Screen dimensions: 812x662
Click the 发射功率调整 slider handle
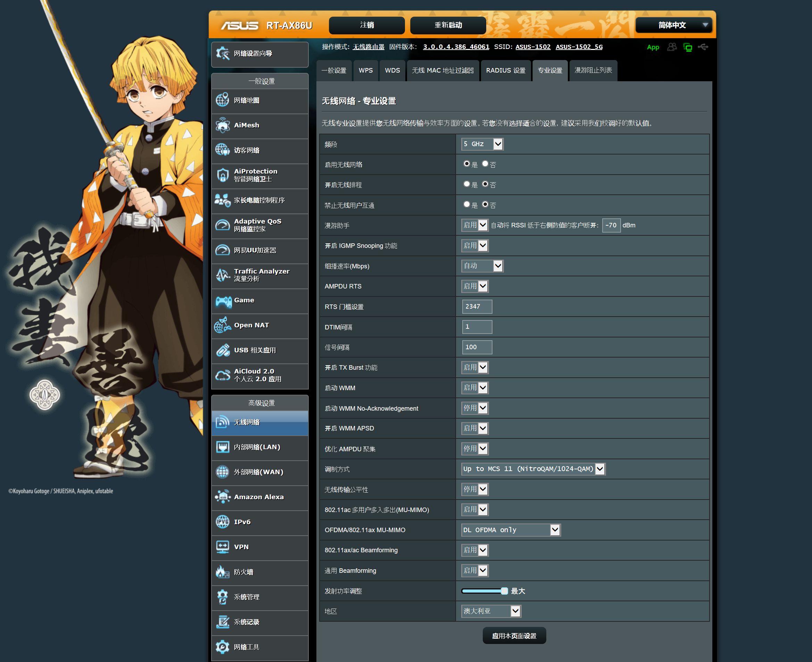pos(504,591)
